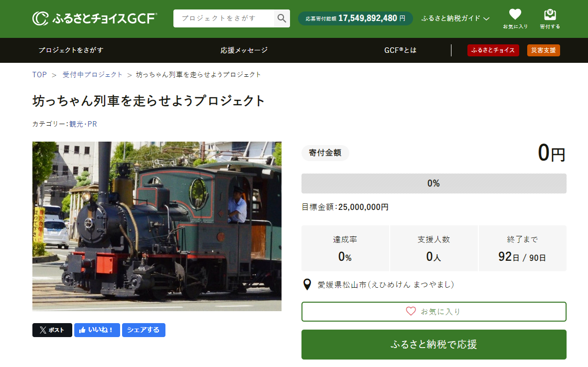Open favorites via the heart icon in header

click(x=515, y=15)
